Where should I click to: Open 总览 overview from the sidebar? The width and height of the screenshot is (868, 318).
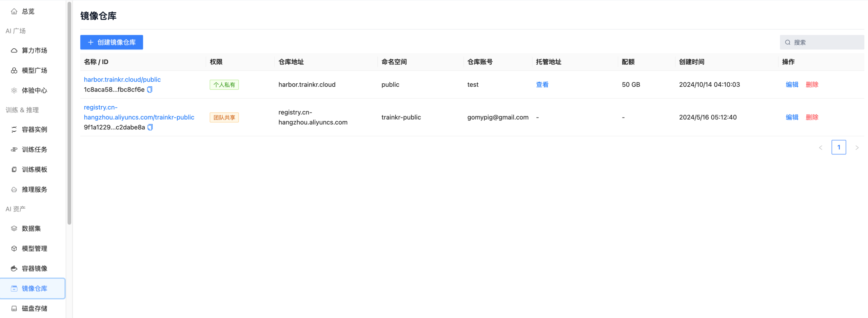pos(28,12)
